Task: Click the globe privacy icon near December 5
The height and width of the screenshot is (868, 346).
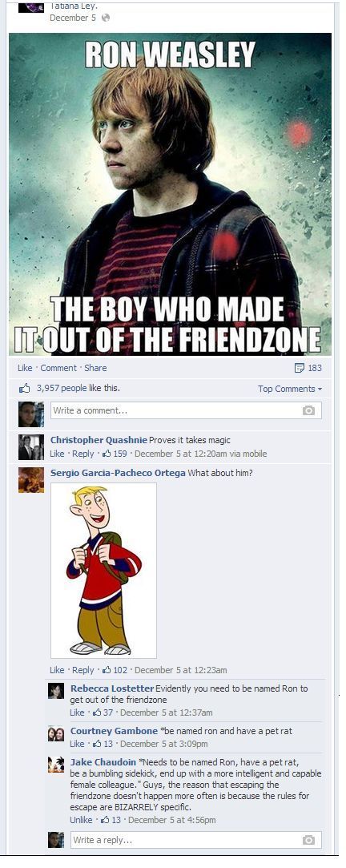Action: [107, 18]
